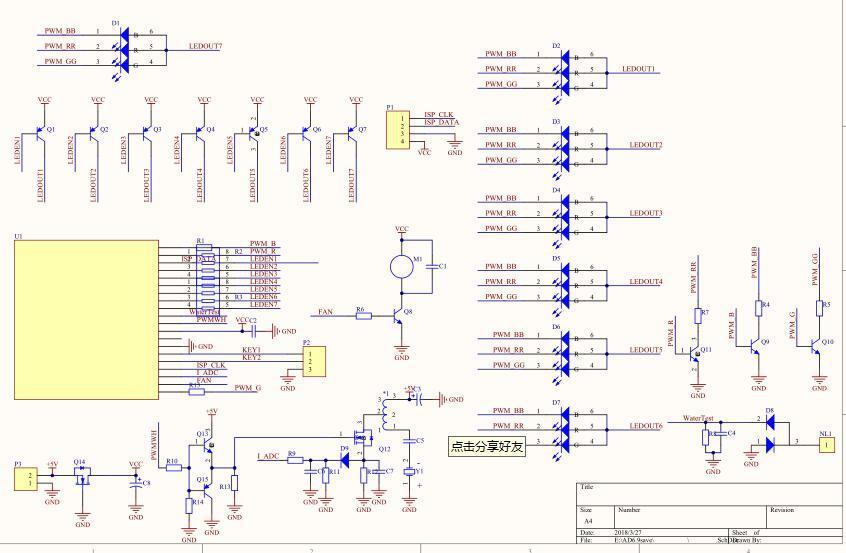Image resolution: width=846 pixels, height=553 pixels.
Task: Click the 点击分享好友 share button
Action: pyautogui.click(x=487, y=447)
